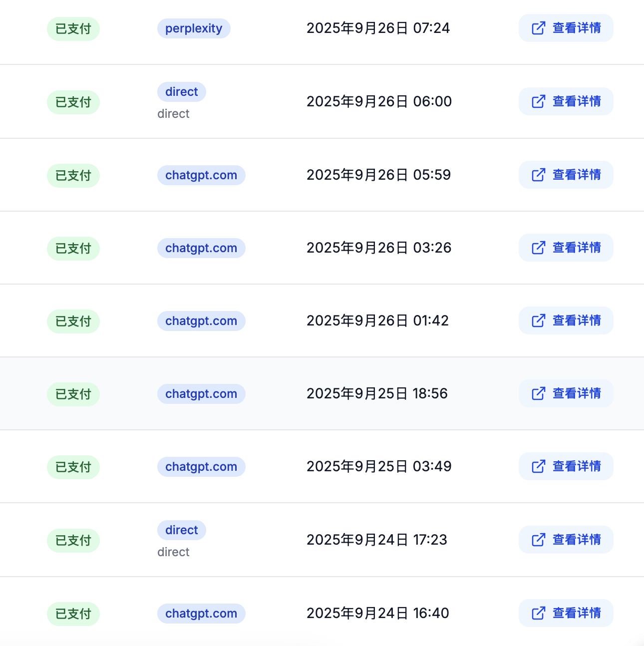The width and height of the screenshot is (644, 646).
Task: Click external-link icon in the 05:59 row
Action: 538,175
